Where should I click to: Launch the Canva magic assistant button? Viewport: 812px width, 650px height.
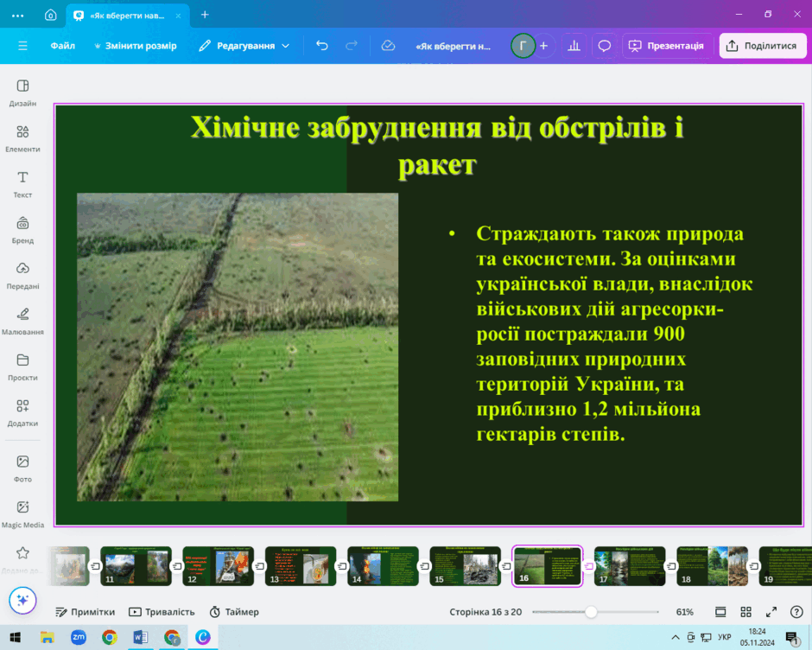22,600
